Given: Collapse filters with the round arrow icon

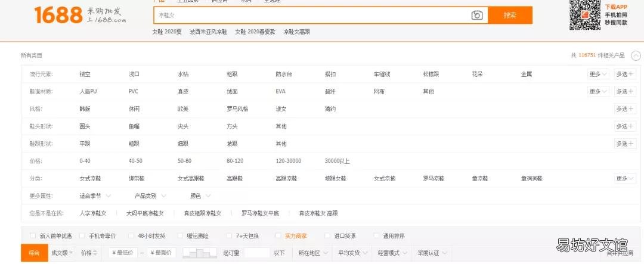Looking at the screenshot, I should point(636,55).
